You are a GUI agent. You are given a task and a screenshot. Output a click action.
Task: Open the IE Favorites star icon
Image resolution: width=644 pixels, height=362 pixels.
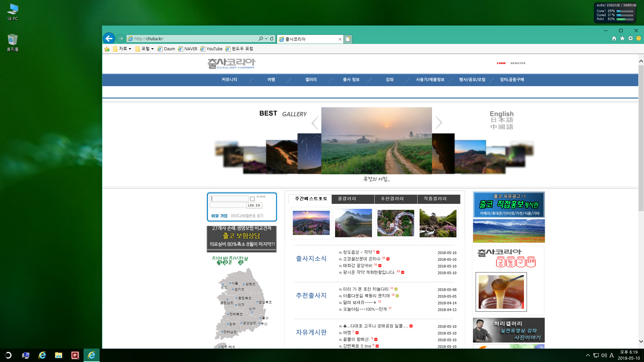pyautogui.click(x=622, y=39)
